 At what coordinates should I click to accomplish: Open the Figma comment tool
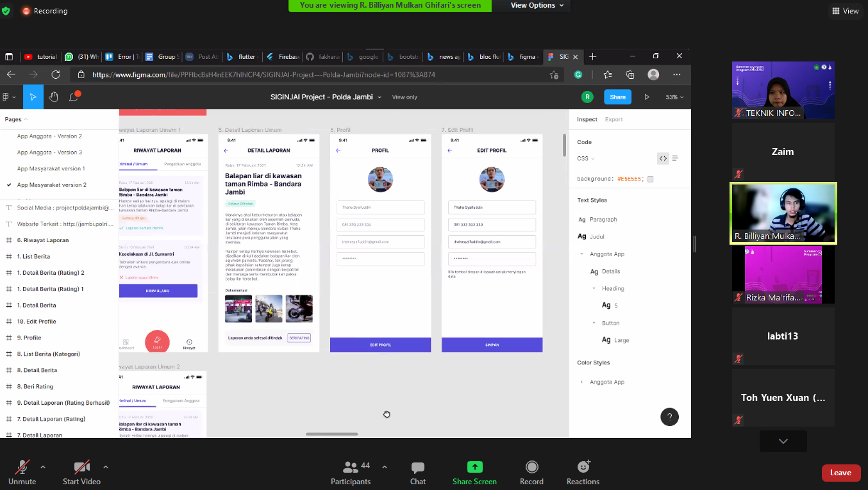(x=74, y=97)
